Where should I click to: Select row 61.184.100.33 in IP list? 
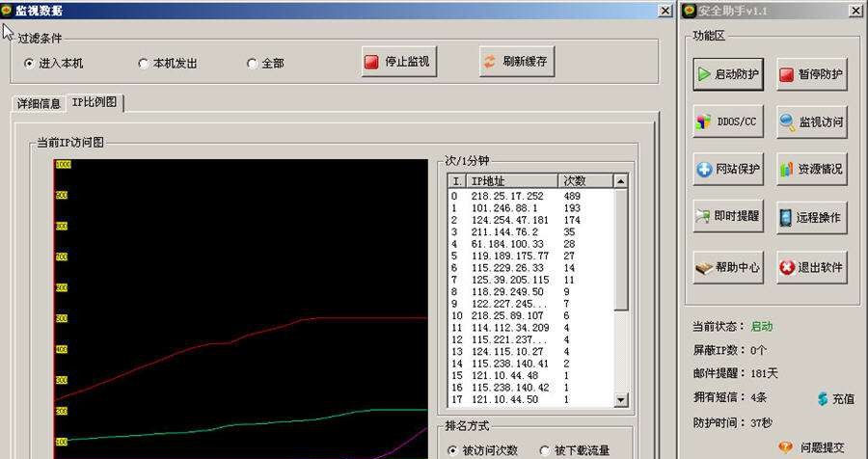click(x=530, y=244)
